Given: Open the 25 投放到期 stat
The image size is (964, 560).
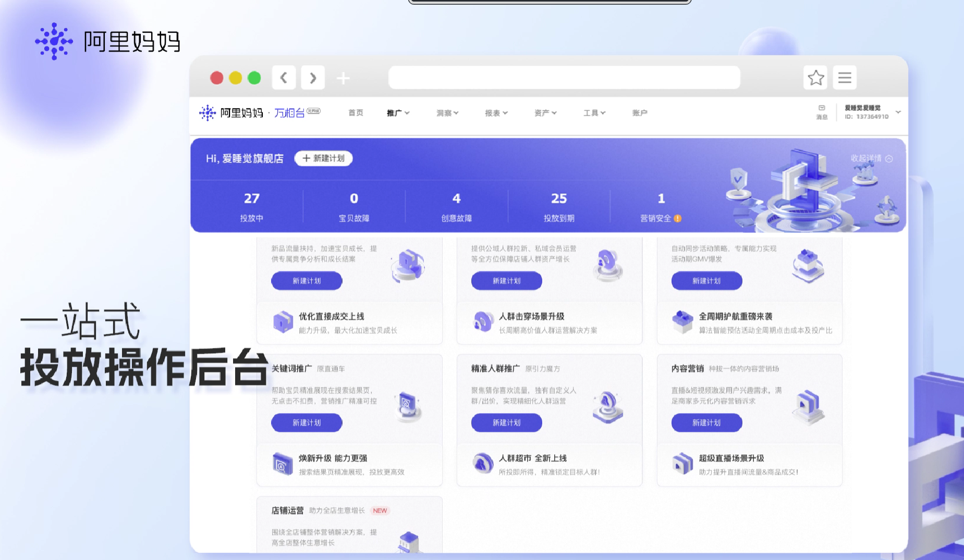Looking at the screenshot, I should [559, 207].
